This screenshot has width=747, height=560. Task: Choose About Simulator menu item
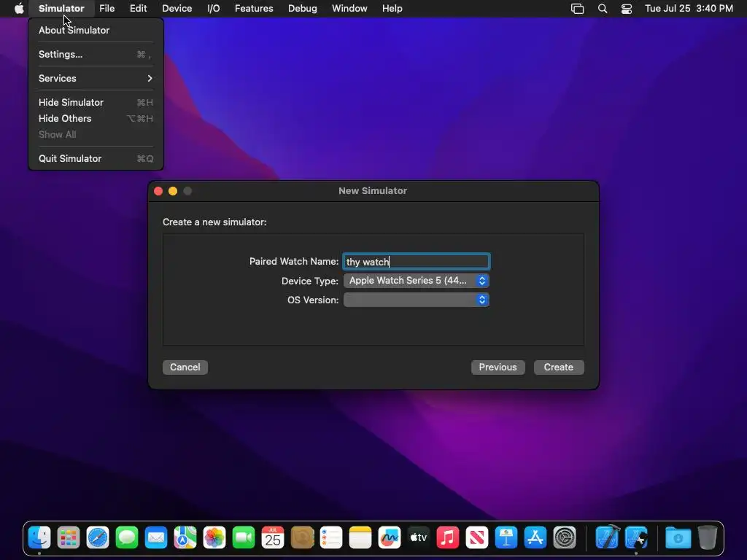click(96, 30)
